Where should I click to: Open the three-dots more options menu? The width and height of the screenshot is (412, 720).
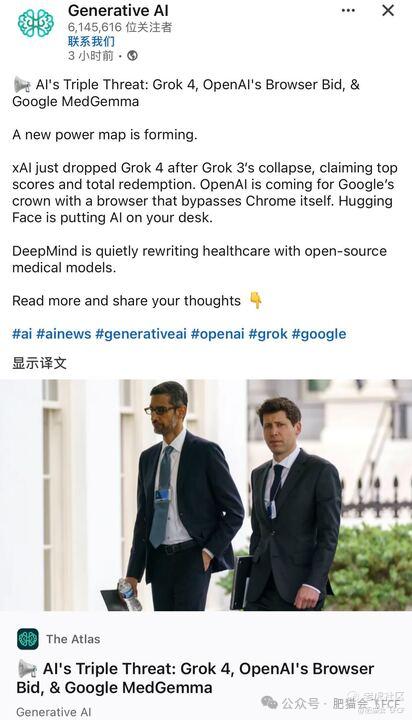click(348, 11)
